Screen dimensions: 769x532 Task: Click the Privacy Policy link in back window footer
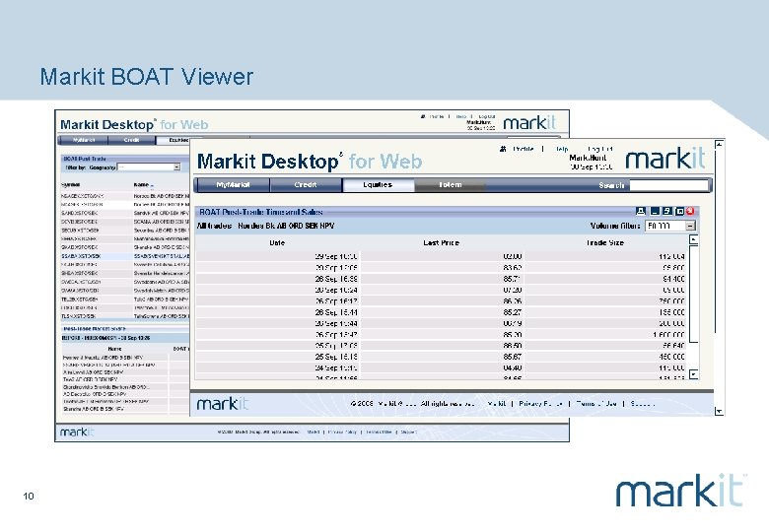(342, 432)
